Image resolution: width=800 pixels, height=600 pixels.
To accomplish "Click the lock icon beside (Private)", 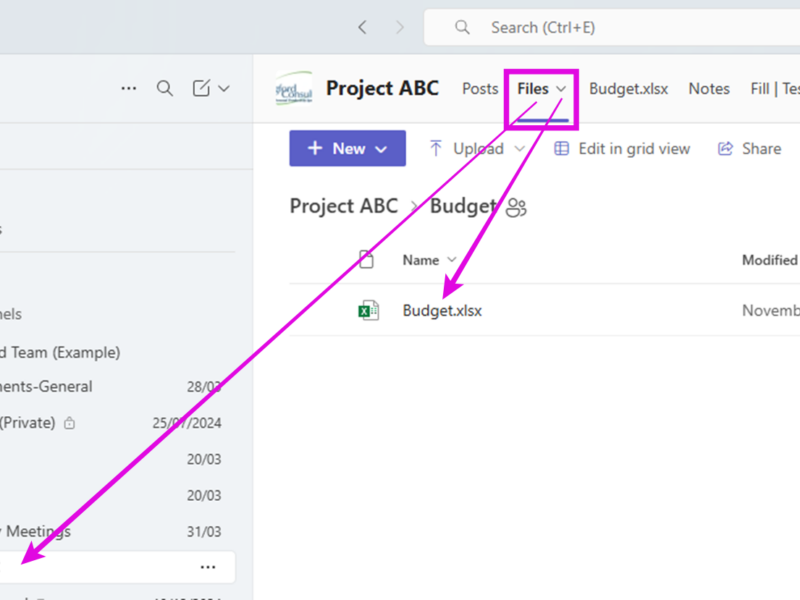I will point(69,423).
